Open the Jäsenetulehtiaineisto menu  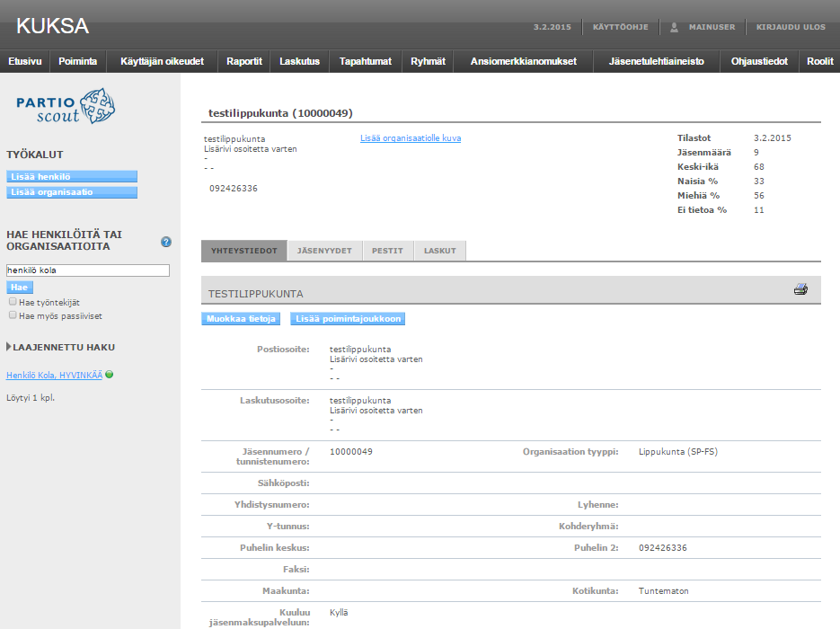tap(656, 61)
